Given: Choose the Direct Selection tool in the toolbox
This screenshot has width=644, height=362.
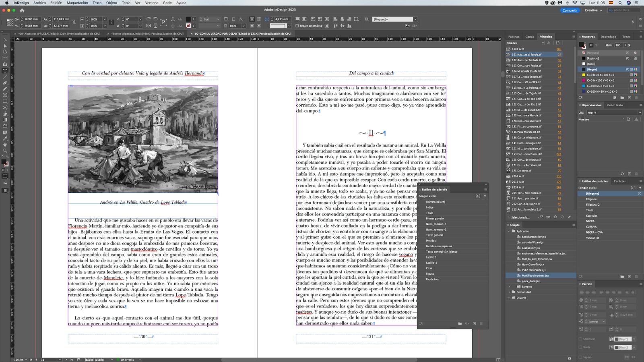Looking at the screenshot, I should (x=5, y=46).
